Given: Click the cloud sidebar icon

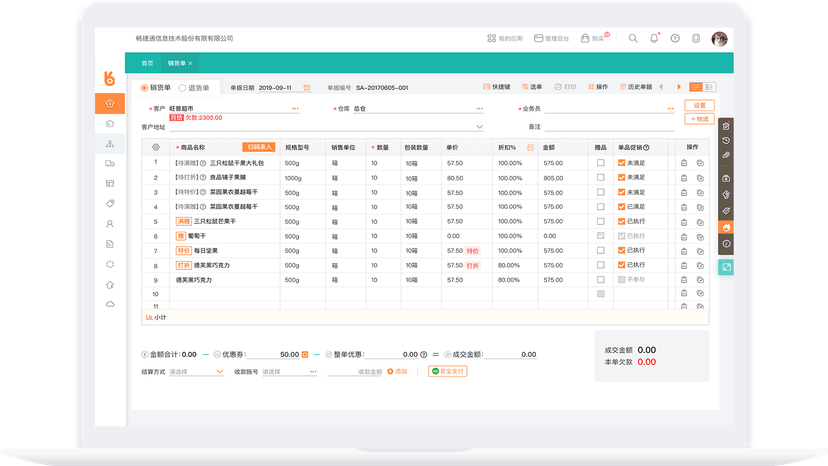Looking at the screenshot, I should [x=110, y=304].
